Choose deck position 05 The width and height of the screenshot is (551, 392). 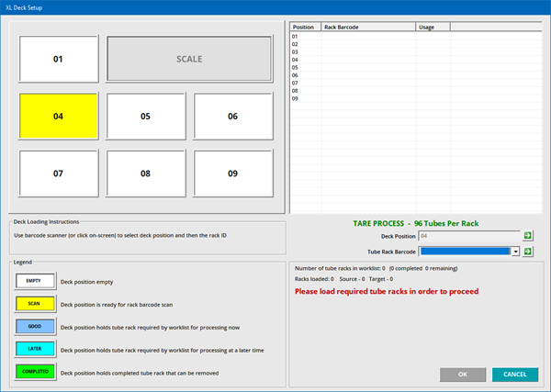(145, 117)
